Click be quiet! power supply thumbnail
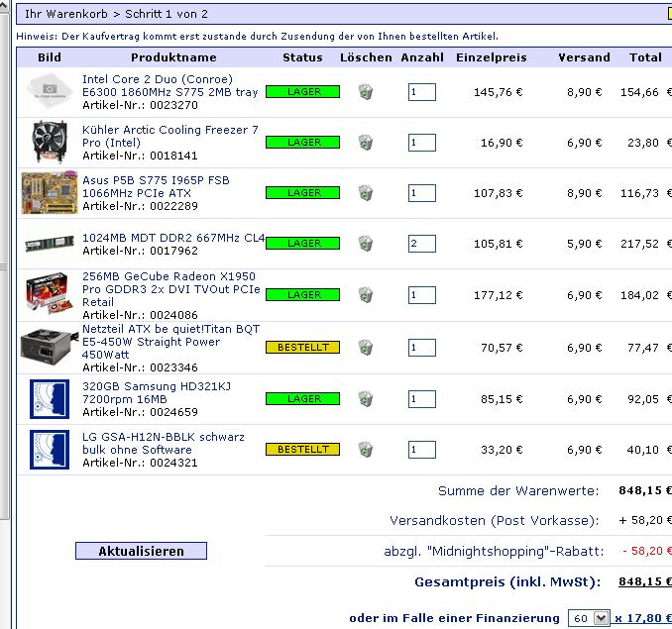The height and width of the screenshot is (629, 672). pos(48,347)
